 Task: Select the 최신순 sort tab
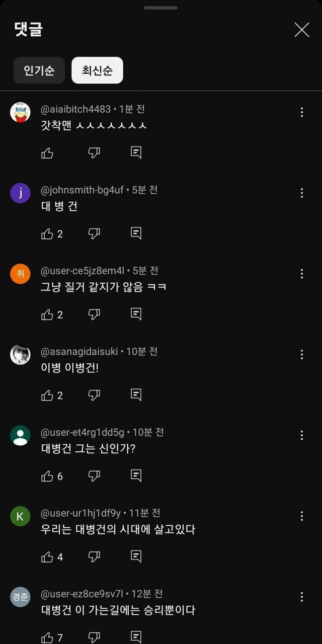tap(97, 70)
